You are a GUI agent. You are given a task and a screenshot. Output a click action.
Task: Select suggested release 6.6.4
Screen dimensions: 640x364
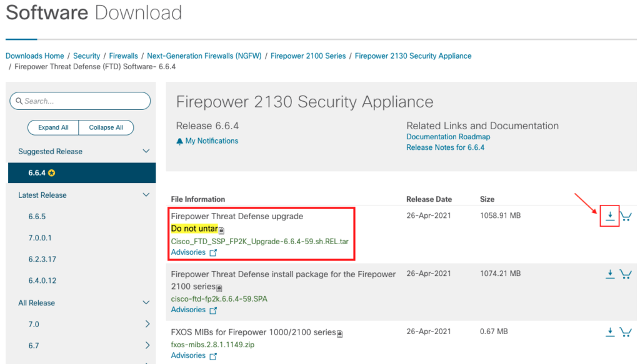point(82,173)
